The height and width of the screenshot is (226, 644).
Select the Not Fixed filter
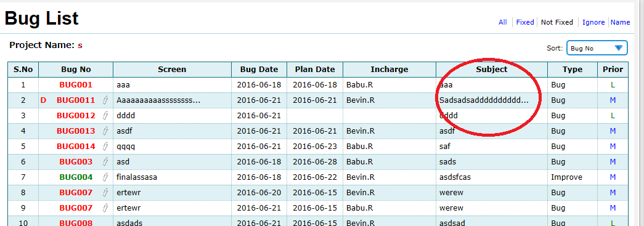pyautogui.click(x=557, y=22)
